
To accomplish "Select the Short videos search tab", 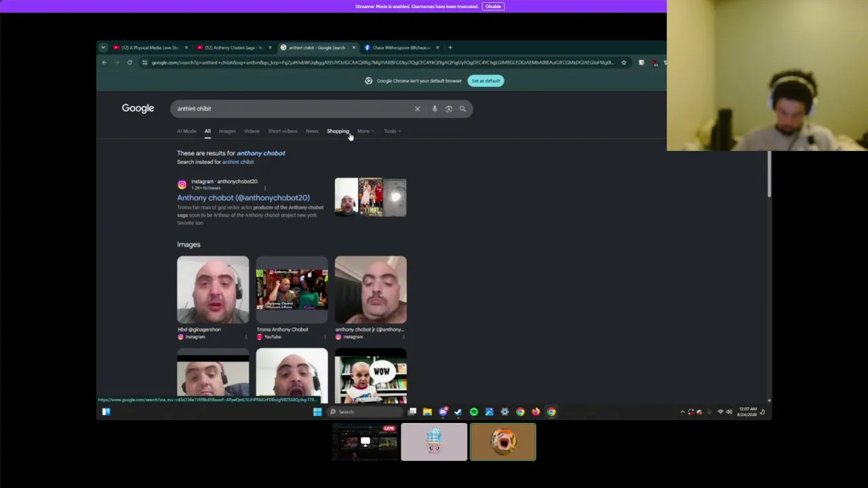I will [283, 131].
